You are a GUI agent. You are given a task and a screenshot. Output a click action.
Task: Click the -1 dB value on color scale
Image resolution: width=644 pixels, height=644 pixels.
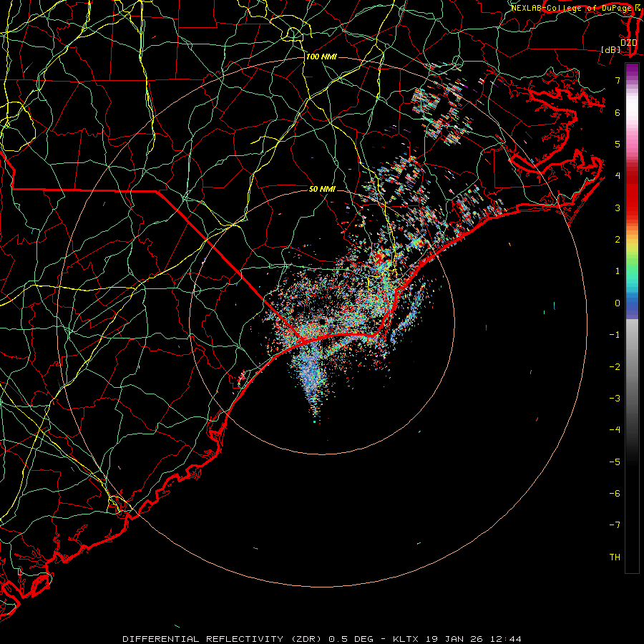pos(615,335)
